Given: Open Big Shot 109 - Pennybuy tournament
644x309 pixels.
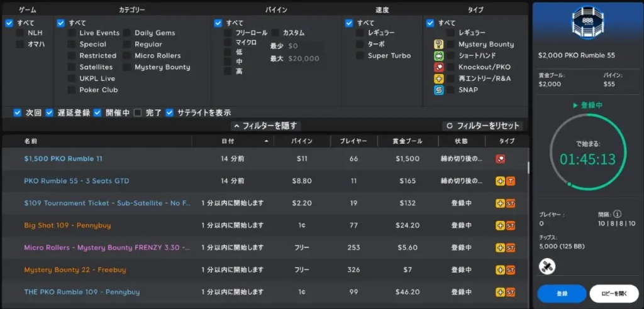Looking at the screenshot, I should [x=67, y=225].
